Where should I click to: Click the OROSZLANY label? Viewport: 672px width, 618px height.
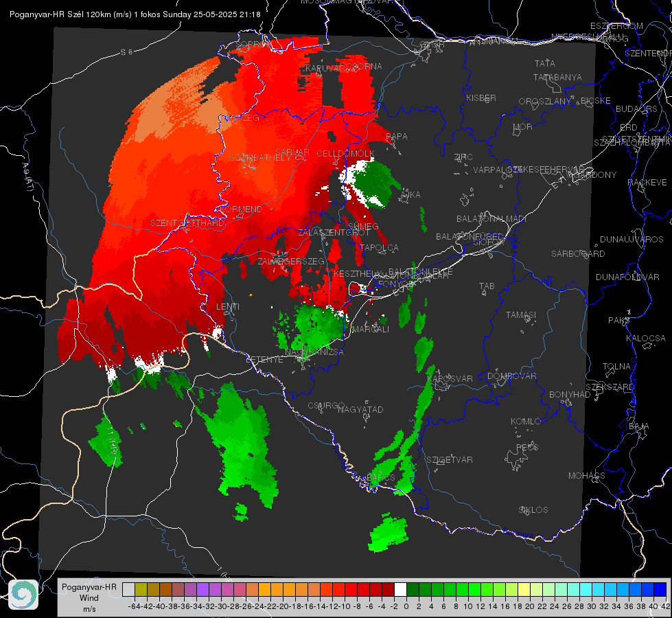click(545, 102)
